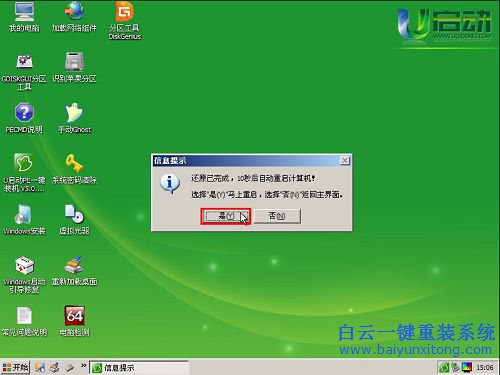
Task: Open the PECMD说明 help icon
Action: [24, 118]
